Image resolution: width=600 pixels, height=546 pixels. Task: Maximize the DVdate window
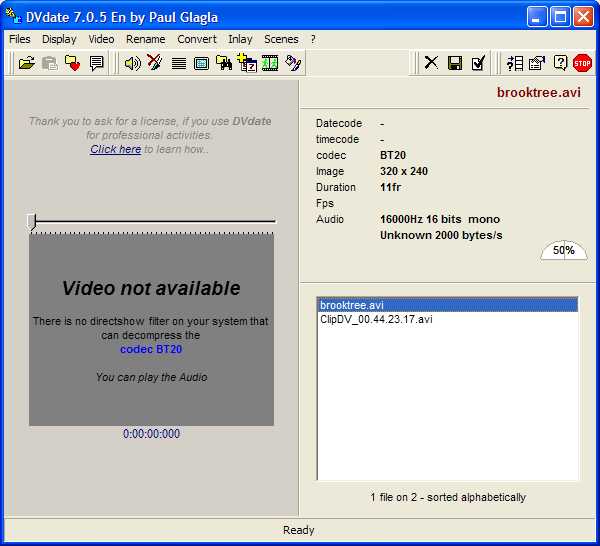(x=560, y=16)
